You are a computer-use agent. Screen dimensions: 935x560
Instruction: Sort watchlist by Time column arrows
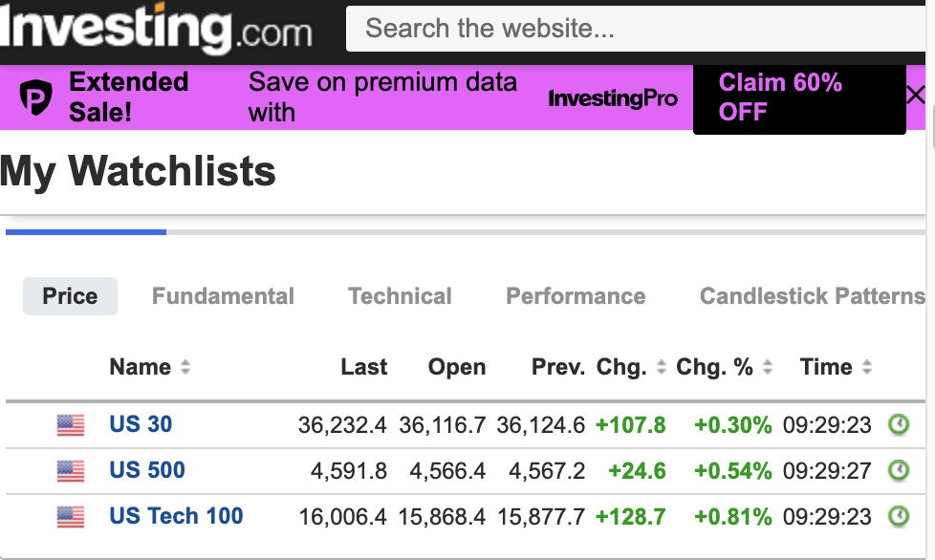tap(867, 368)
